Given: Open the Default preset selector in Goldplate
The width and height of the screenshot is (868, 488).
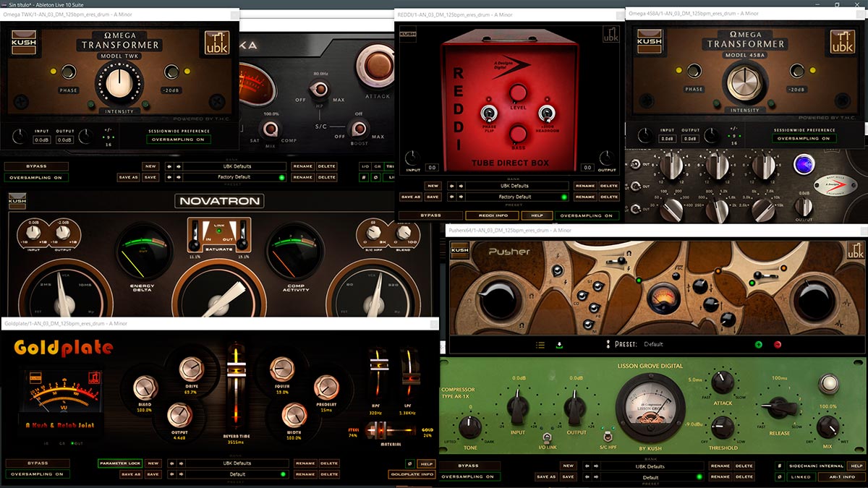Looking at the screenshot, I should [x=237, y=474].
